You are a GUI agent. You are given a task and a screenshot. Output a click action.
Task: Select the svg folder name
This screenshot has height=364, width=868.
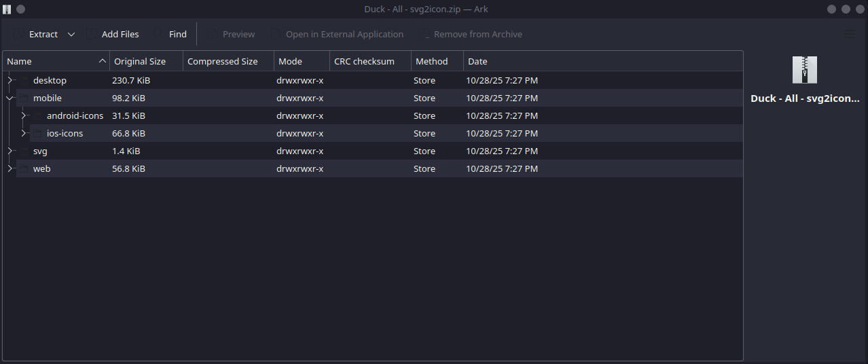coord(40,151)
